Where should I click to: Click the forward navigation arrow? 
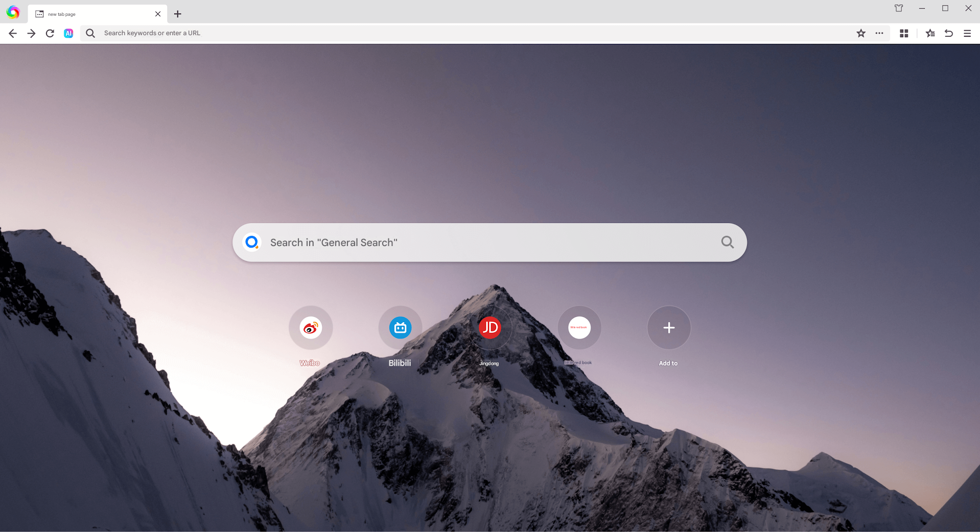(31, 33)
